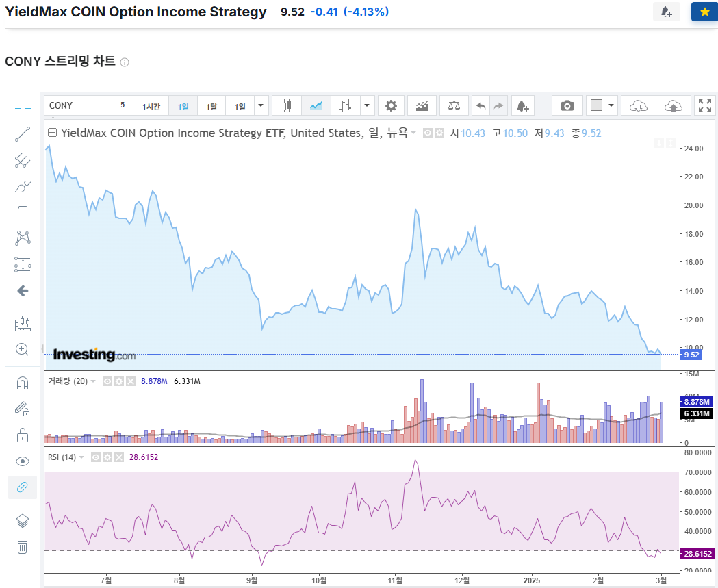This screenshot has height=588, width=718.
Task: Select the XABCD pattern tool
Action: tap(23, 238)
